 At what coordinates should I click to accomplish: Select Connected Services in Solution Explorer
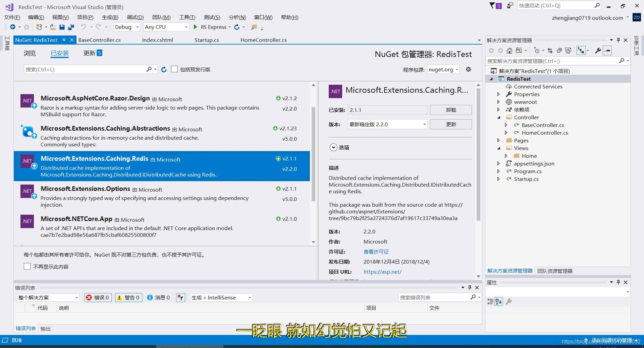click(x=538, y=86)
